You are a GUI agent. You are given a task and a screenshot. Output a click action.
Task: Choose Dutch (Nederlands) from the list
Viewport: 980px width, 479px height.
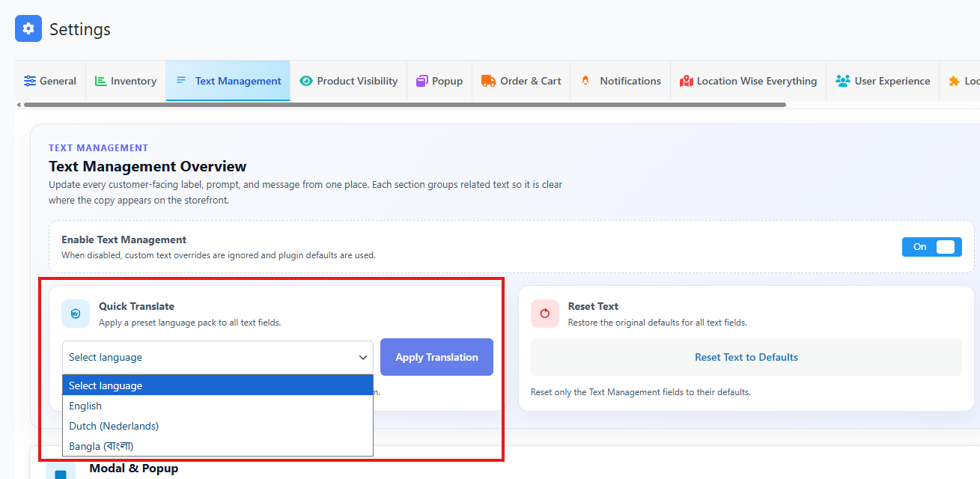coord(218,426)
